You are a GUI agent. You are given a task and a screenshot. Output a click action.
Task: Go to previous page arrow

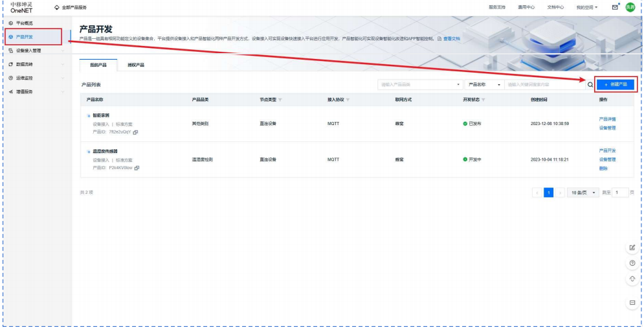point(537,193)
